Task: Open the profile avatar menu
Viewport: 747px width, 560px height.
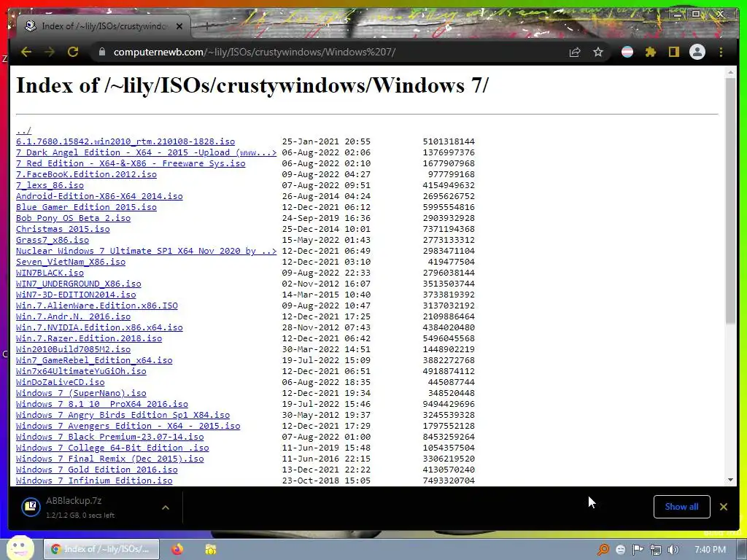Action: tap(697, 52)
